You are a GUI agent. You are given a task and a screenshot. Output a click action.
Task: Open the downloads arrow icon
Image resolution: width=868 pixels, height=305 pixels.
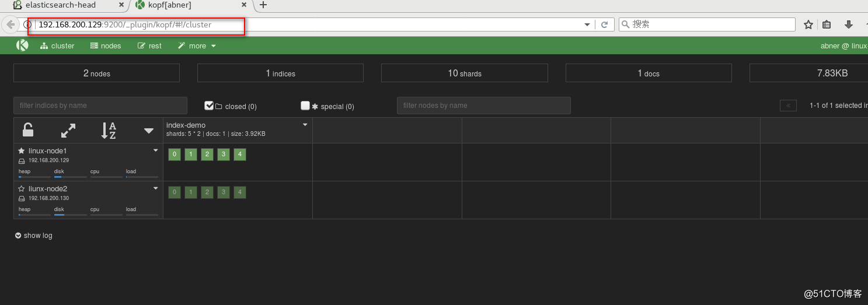[x=849, y=24]
